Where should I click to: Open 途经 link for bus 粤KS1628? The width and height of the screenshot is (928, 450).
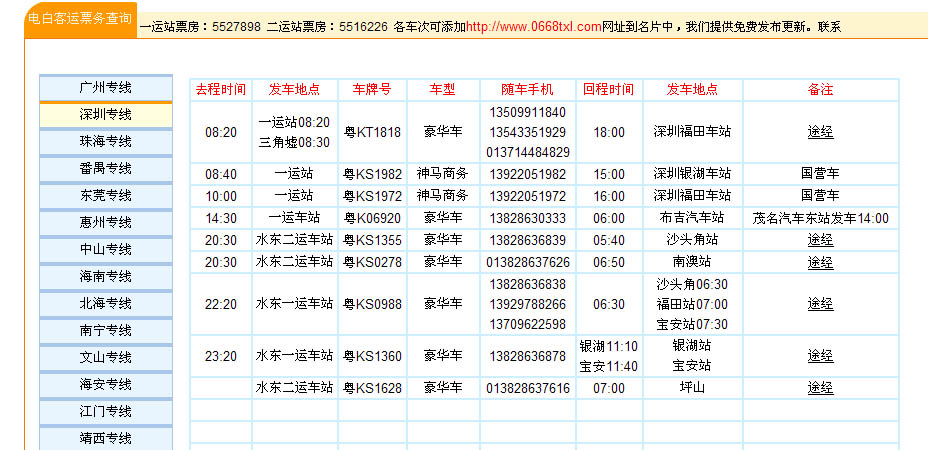pyautogui.click(x=820, y=388)
